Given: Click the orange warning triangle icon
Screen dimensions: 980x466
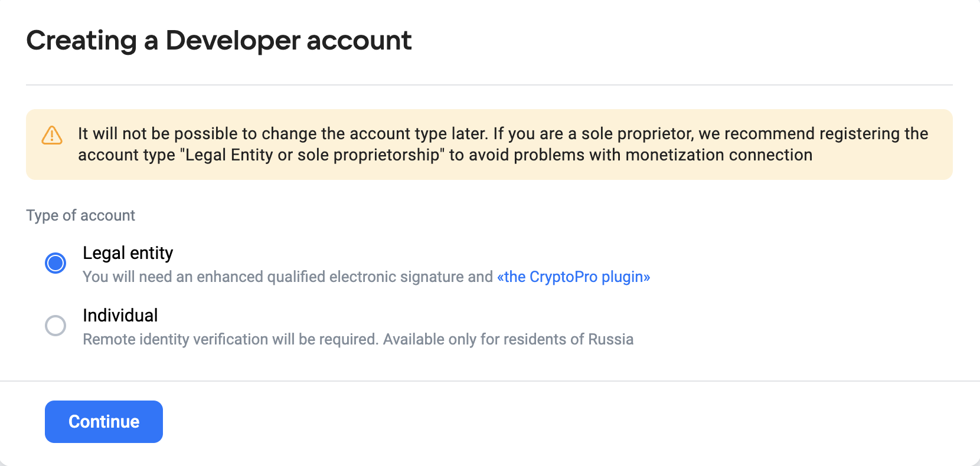Looking at the screenshot, I should pyautogui.click(x=52, y=135).
